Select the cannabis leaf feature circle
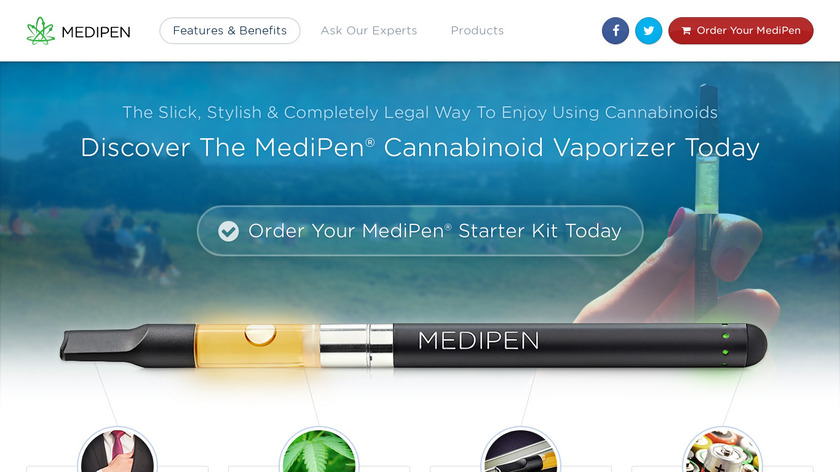 [x=319, y=450]
